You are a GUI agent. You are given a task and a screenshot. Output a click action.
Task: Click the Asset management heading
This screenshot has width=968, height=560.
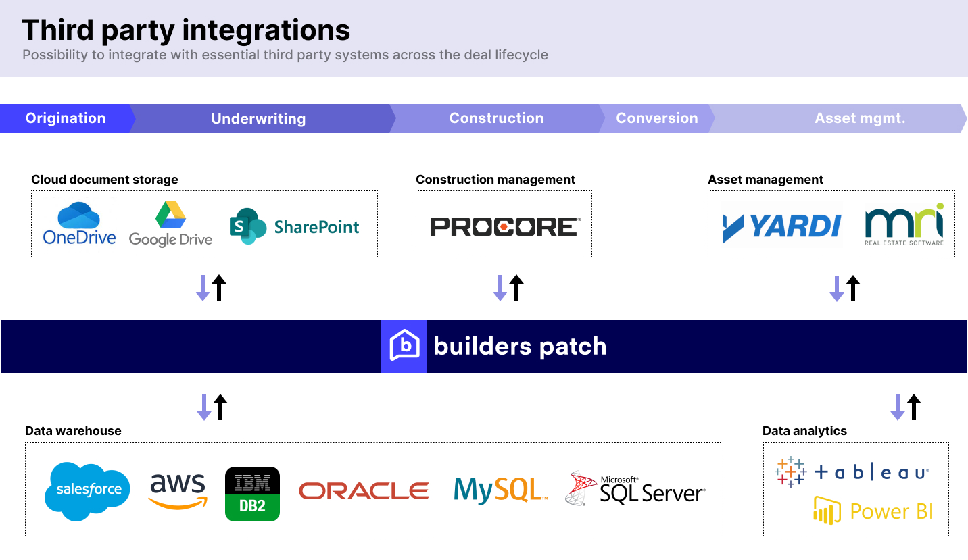click(x=766, y=180)
